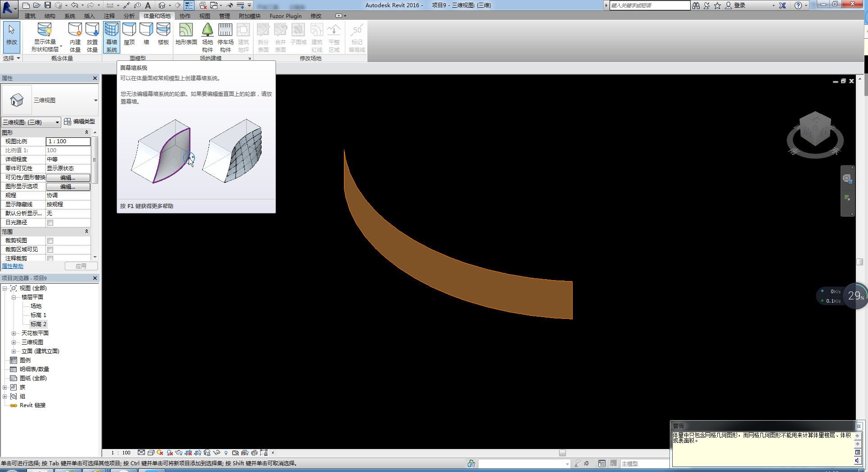This screenshot has height=472, width=868.
Task: Click the view scale 1 : 100 field
Action: pos(68,141)
